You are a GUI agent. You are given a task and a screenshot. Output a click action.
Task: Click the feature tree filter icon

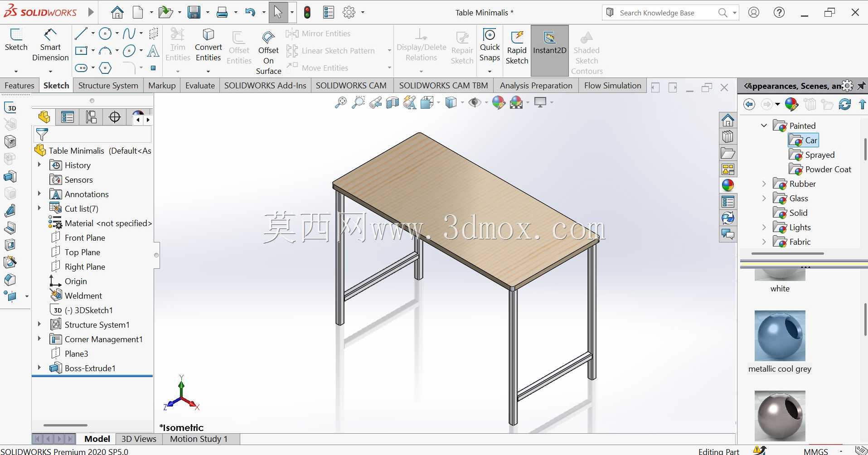[x=42, y=135]
